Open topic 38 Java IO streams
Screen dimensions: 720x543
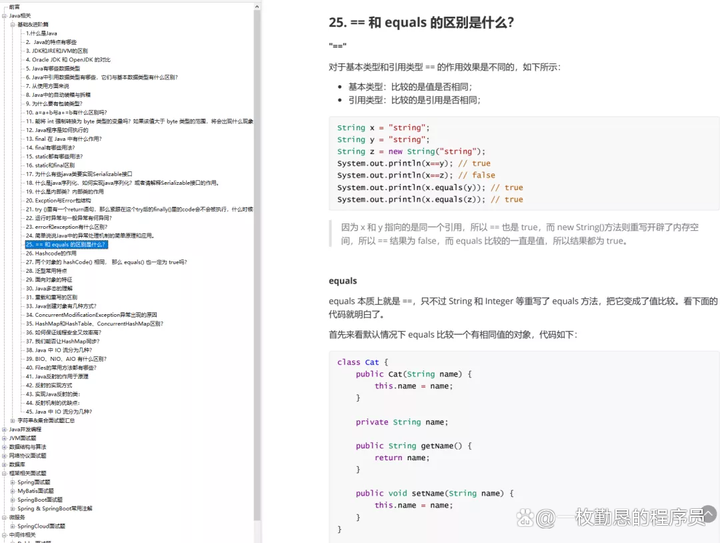(x=59, y=350)
